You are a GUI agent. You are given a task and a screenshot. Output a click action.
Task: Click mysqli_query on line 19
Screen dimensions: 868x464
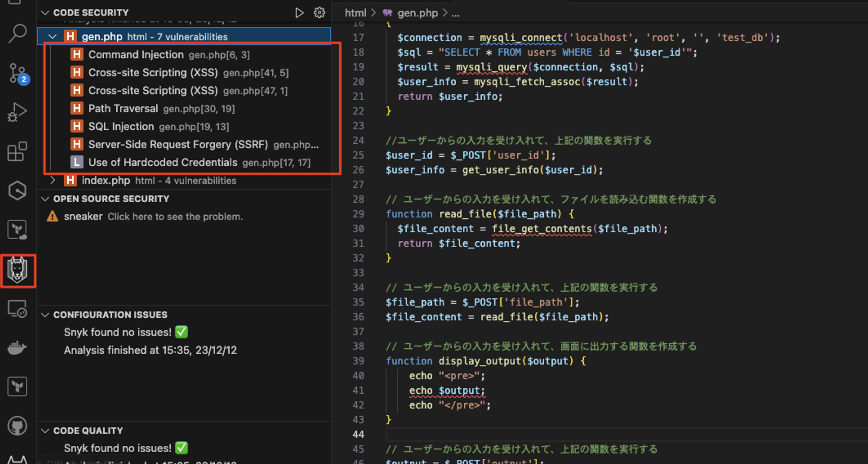click(491, 67)
